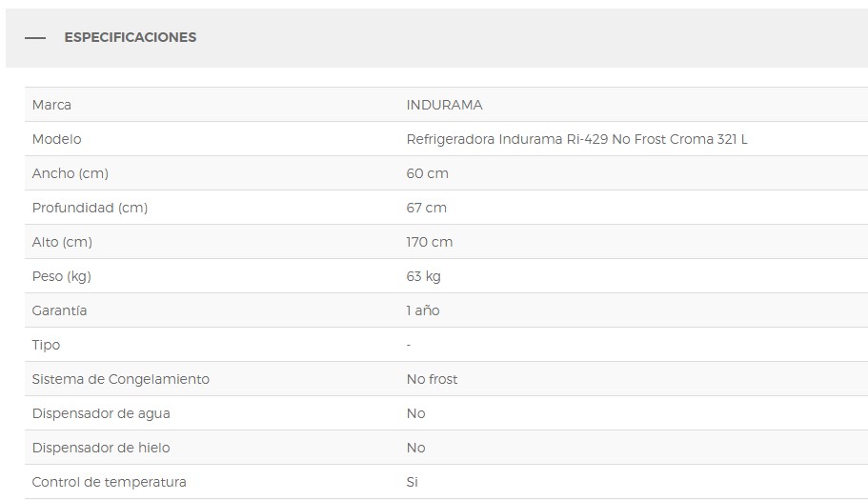The image size is (868, 500).
Task: Collapse the Especificaciones section dash icon
Action: pyautogui.click(x=35, y=38)
